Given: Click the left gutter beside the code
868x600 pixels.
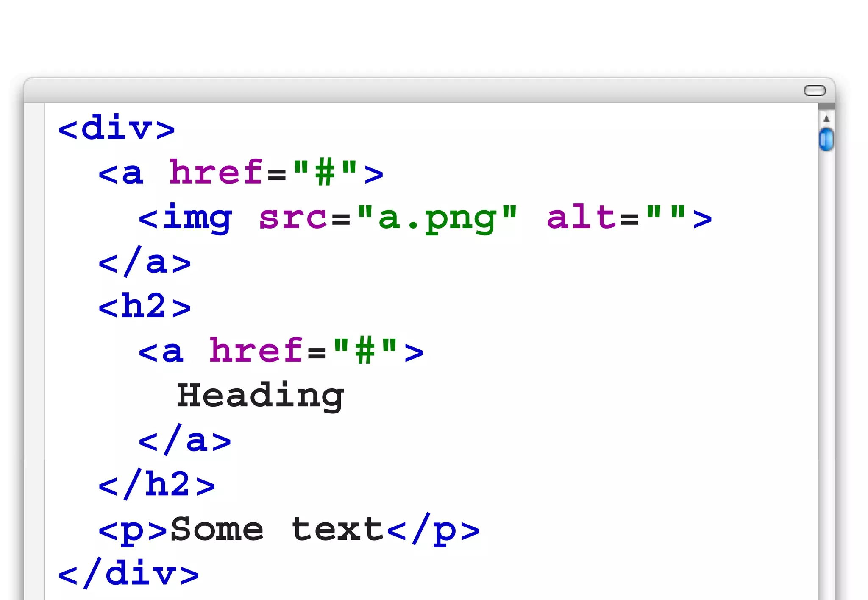Looking at the screenshot, I should tap(34, 339).
